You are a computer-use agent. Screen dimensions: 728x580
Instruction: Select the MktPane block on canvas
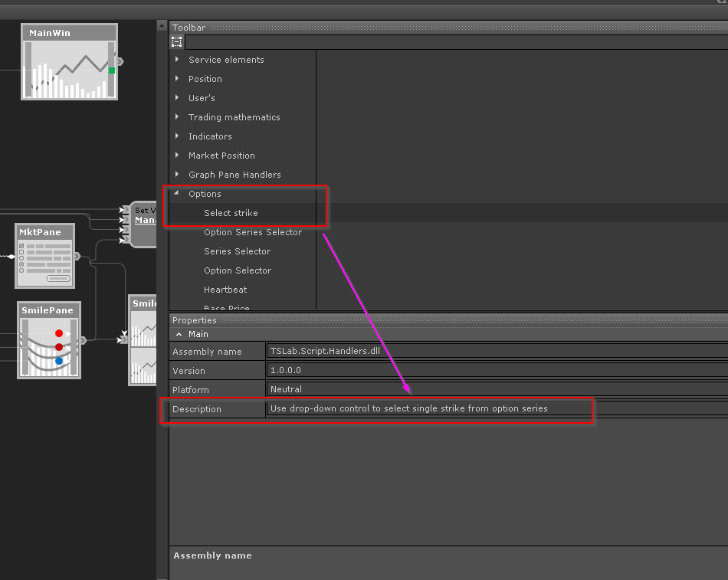tap(45, 256)
